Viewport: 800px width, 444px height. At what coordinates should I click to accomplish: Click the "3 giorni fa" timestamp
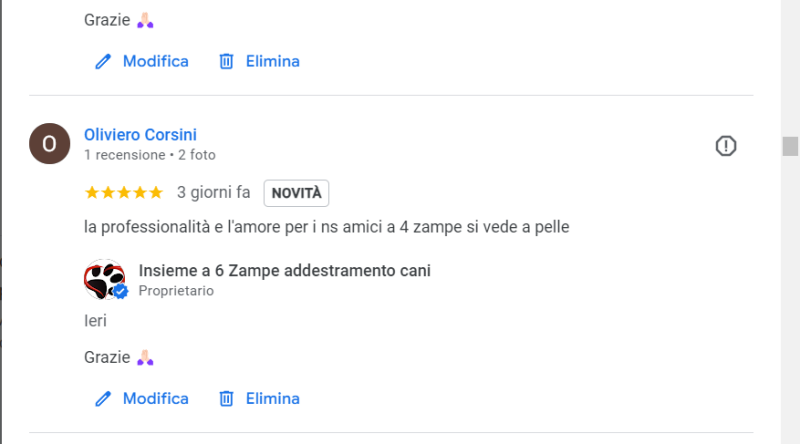click(x=213, y=192)
